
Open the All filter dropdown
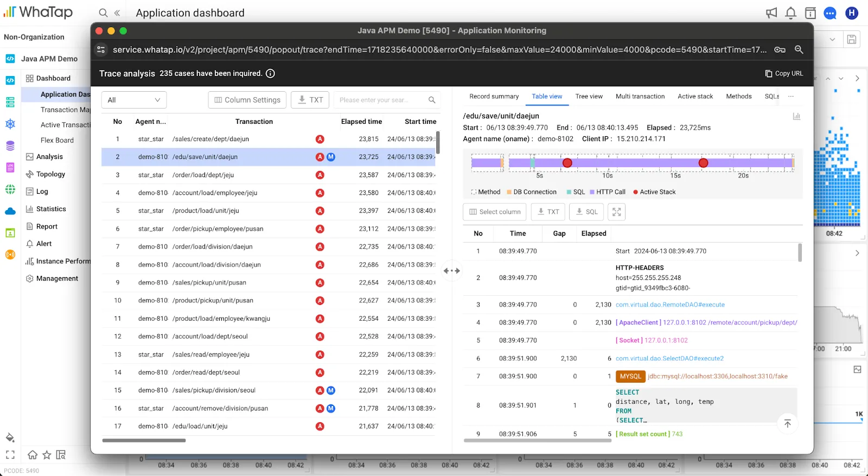[x=134, y=100]
